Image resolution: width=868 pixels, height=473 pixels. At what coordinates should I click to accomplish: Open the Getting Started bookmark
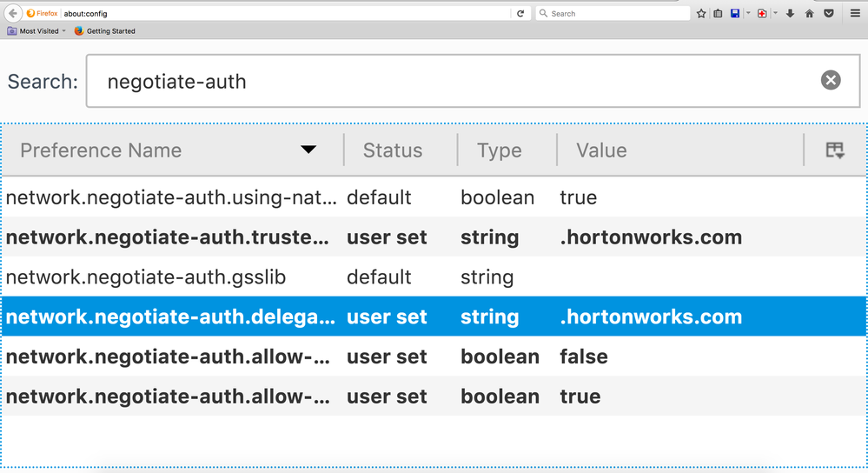(x=105, y=31)
